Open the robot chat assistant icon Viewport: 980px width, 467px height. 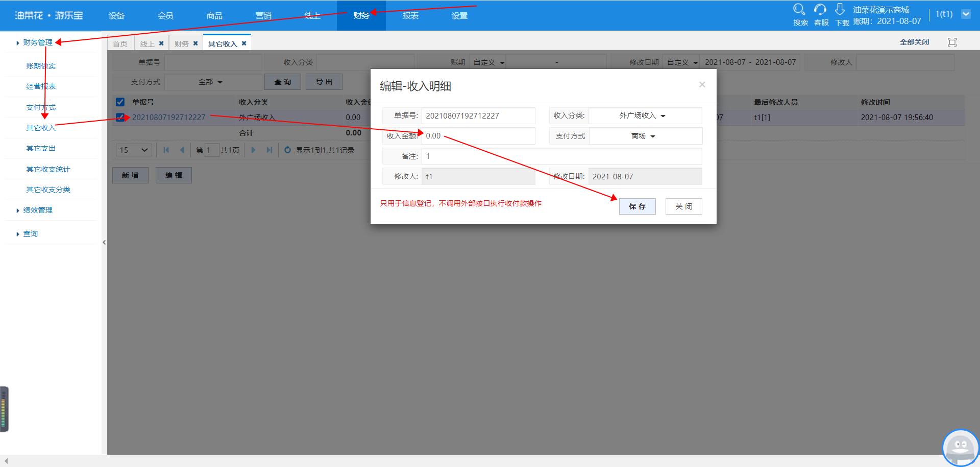960,448
